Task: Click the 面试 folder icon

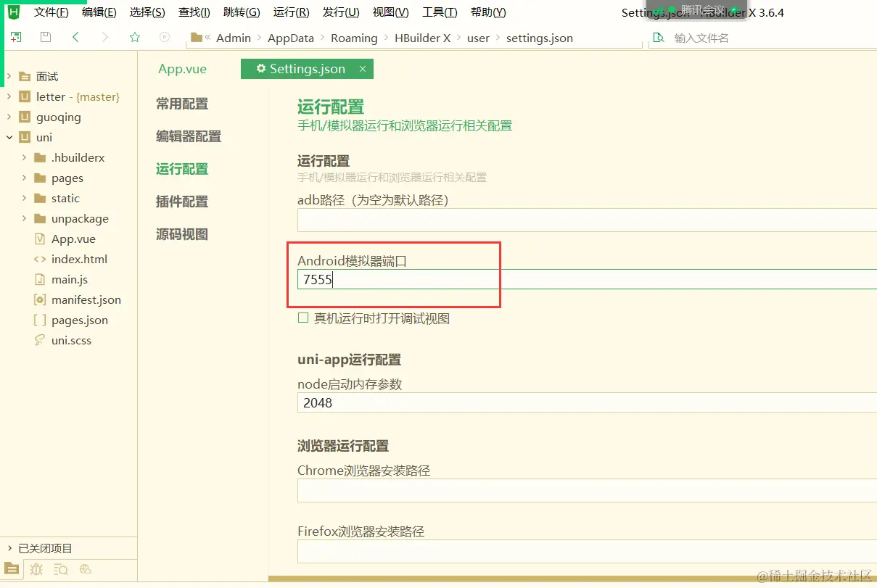Action: click(25, 76)
